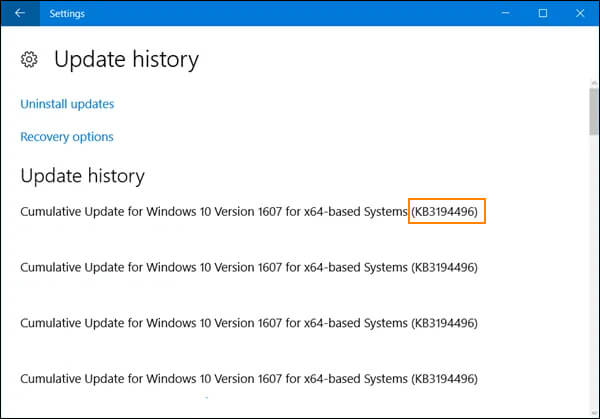The width and height of the screenshot is (600, 419).
Task: Click the large Update history page heading
Action: pos(126,60)
